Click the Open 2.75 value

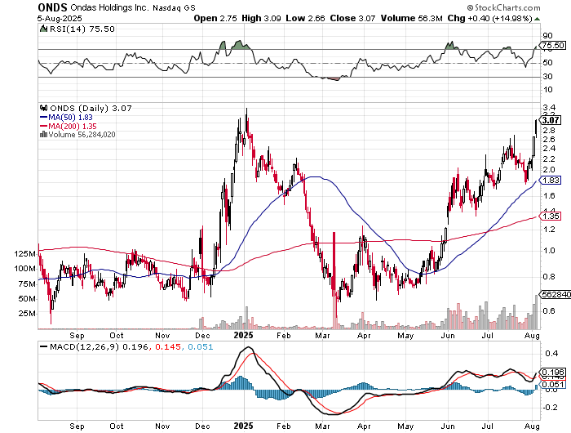[x=215, y=18]
